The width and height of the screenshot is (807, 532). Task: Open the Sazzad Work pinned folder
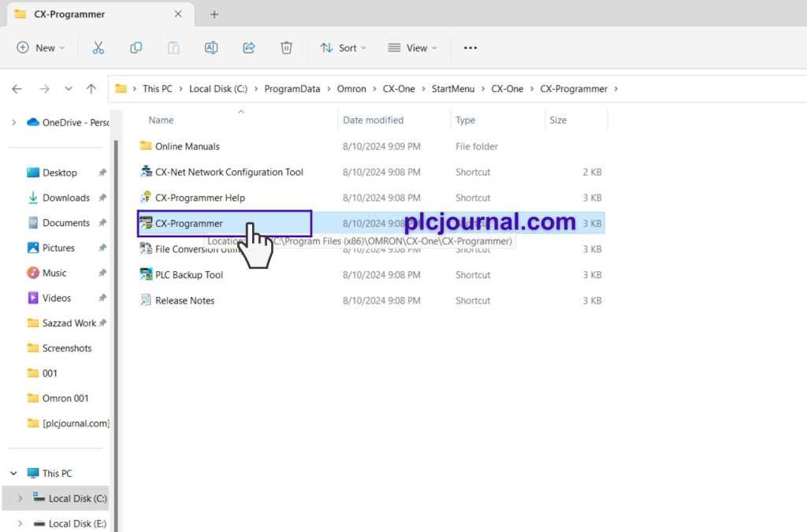tap(69, 323)
